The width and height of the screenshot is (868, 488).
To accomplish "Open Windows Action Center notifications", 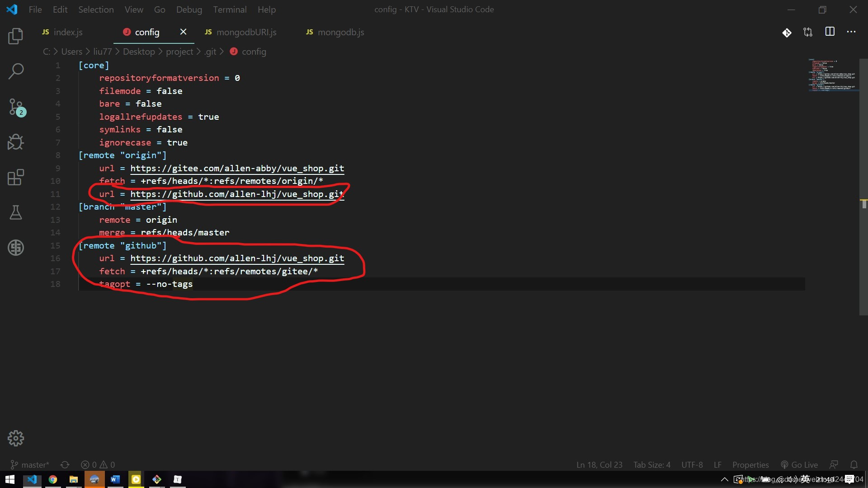I will pos(849,479).
